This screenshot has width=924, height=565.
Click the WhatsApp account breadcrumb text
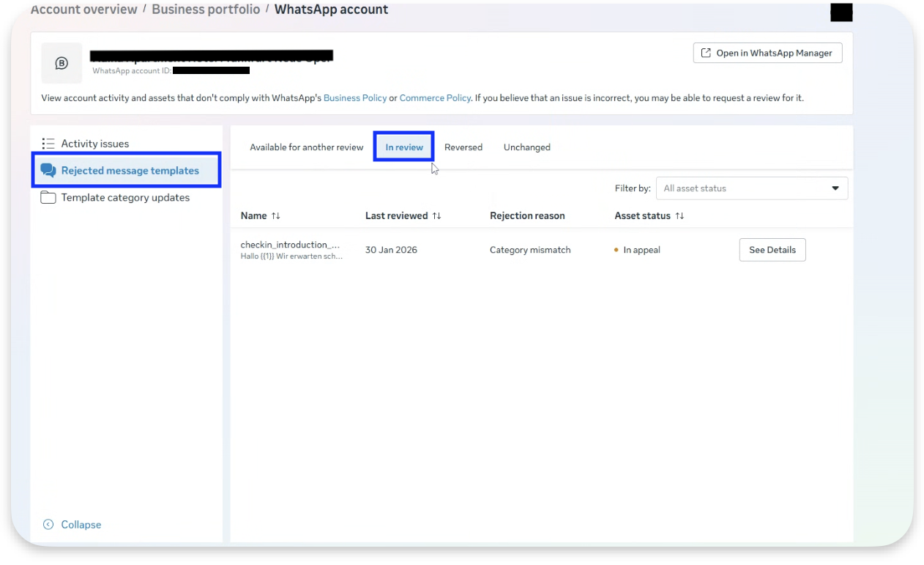(x=331, y=10)
